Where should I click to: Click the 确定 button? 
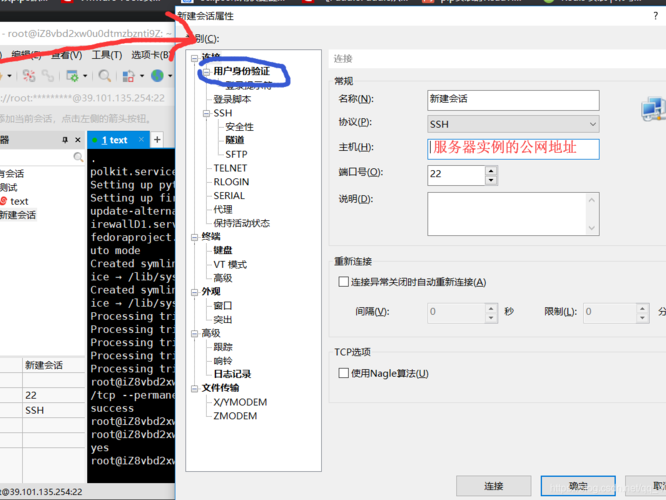[x=578, y=486]
